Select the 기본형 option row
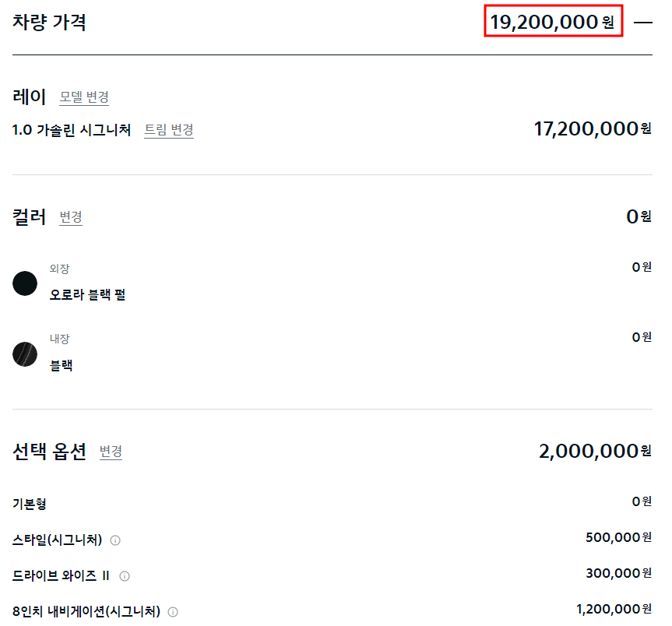The image size is (672, 626). pos(30,504)
